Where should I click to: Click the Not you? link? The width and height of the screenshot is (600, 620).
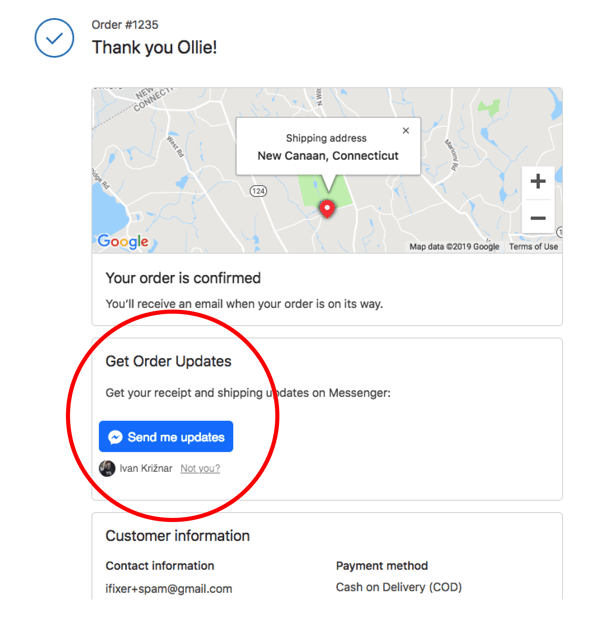click(200, 469)
